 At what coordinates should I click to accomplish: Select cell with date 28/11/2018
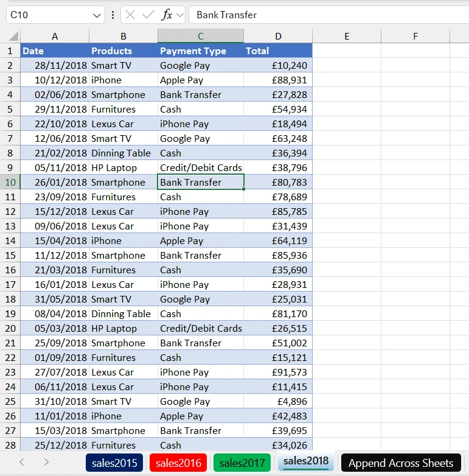[55, 65]
